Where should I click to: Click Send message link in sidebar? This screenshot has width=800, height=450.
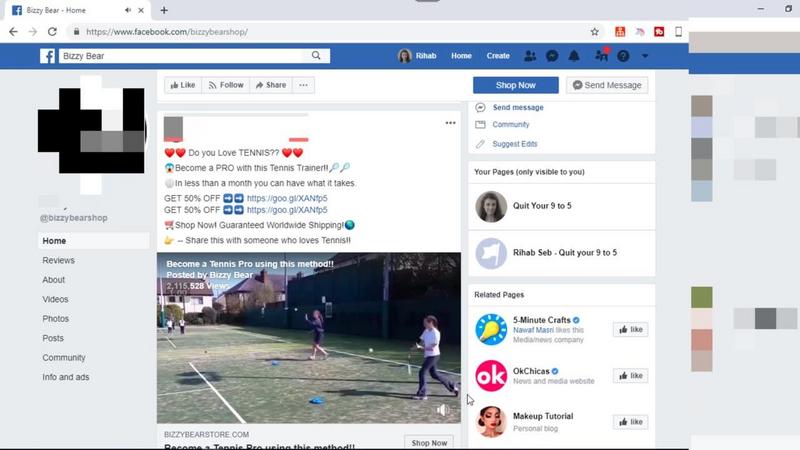click(518, 108)
